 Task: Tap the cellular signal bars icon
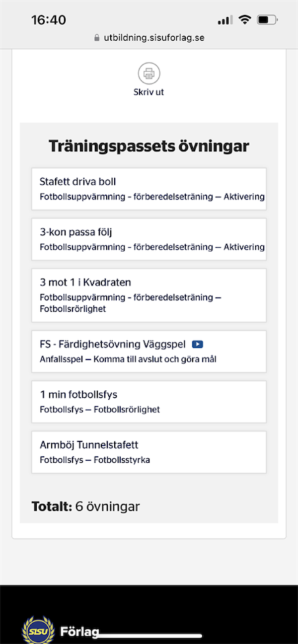225,20
